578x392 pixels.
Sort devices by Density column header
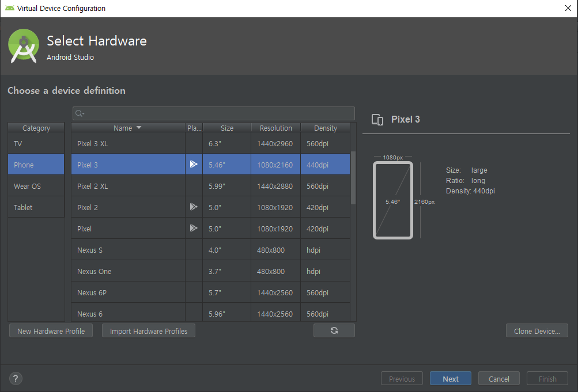(326, 128)
